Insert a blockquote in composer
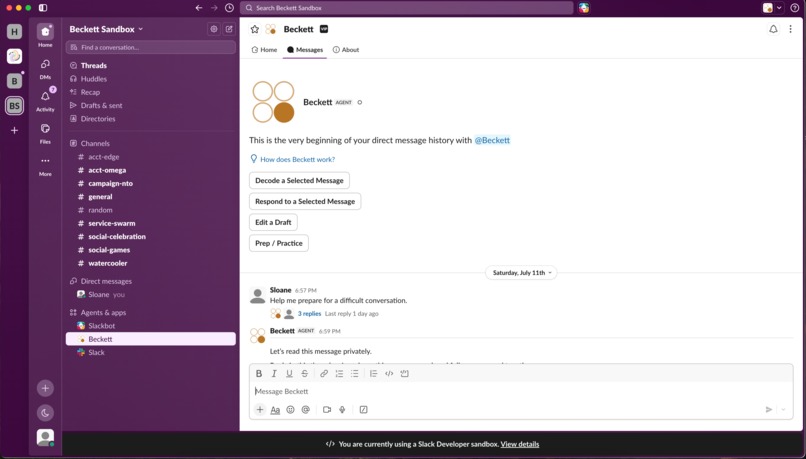Screen dimensions: 806x459 [x=374, y=374]
